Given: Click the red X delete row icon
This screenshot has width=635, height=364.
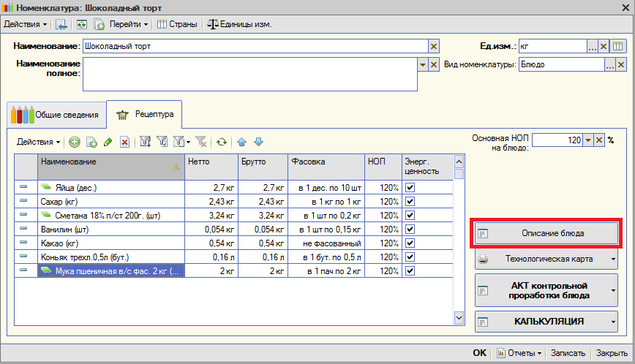Looking at the screenshot, I should [x=124, y=142].
